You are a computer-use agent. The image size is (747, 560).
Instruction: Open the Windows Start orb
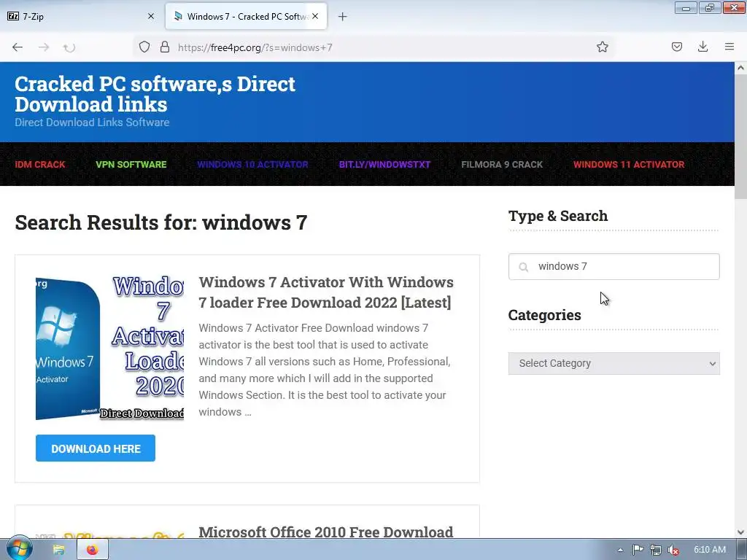tap(19, 549)
